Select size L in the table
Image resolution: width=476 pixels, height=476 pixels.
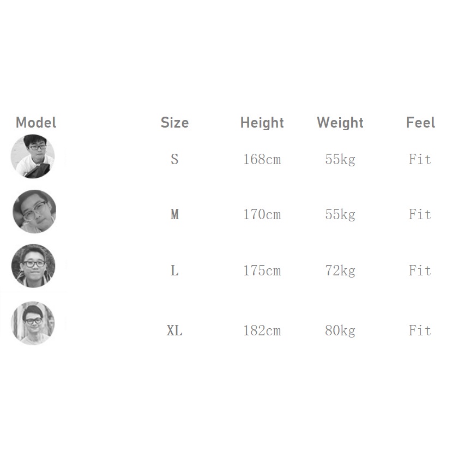pos(174,270)
